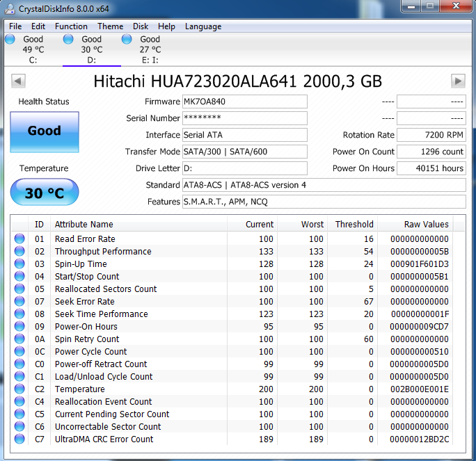Click status orb for Read Error Rate

pyautogui.click(x=19, y=238)
